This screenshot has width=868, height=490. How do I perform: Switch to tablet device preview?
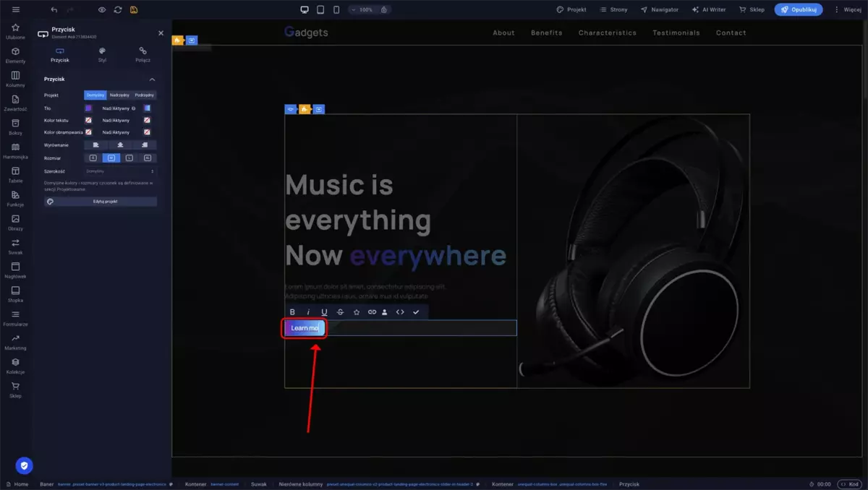click(320, 9)
